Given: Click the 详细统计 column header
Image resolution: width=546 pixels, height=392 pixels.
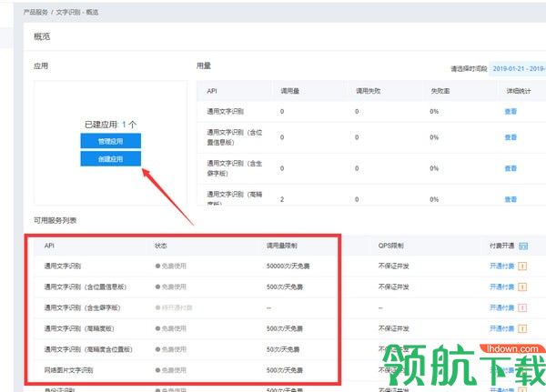Looking at the screenshot, I should coord(519,91).
